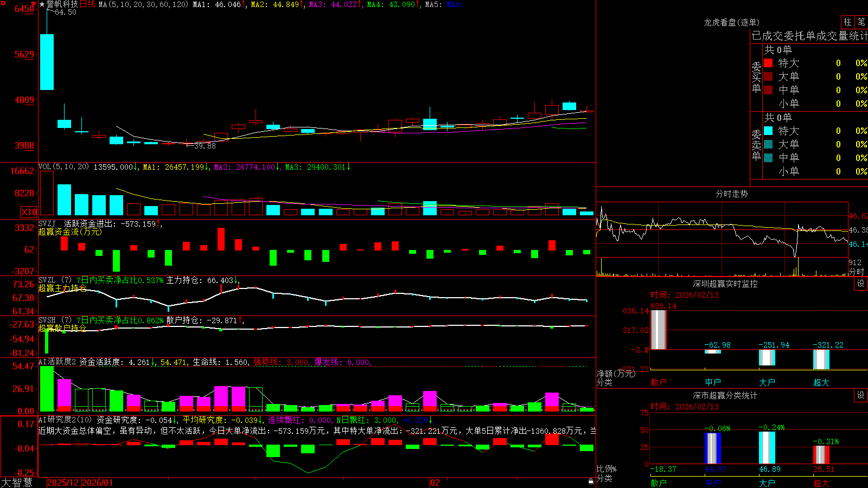Click the dark red 中单 buy-order swatch
The width and height of the screenshot is (868, 488).
(x=768, y=90)
